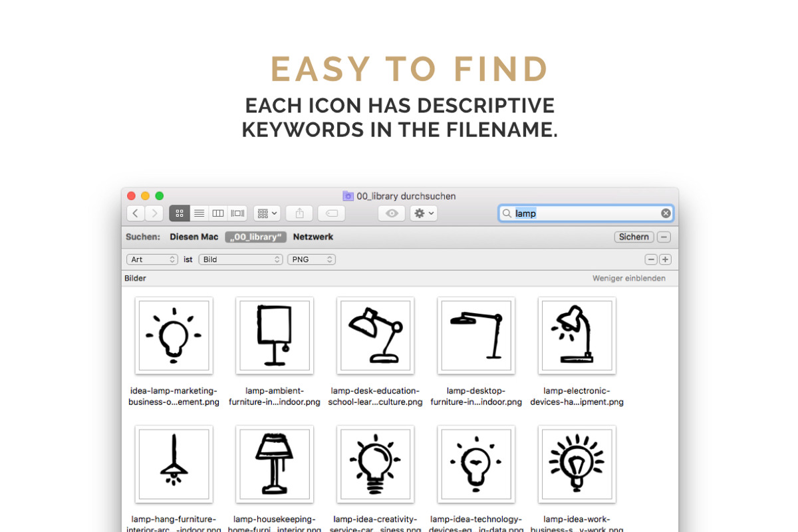Click the edit tags toolbar icon
798x532 pixels.
pos(331,213)
